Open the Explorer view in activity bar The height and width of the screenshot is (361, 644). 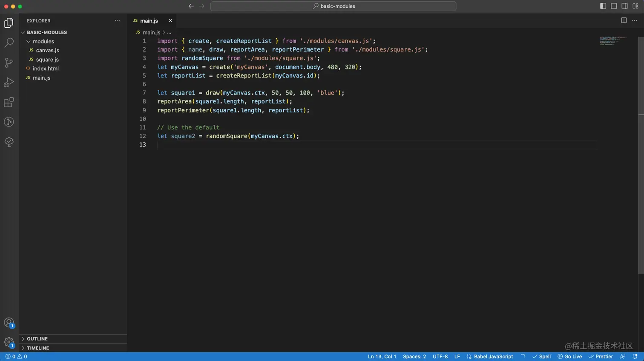pyautogui.click(x=9, y=23)
